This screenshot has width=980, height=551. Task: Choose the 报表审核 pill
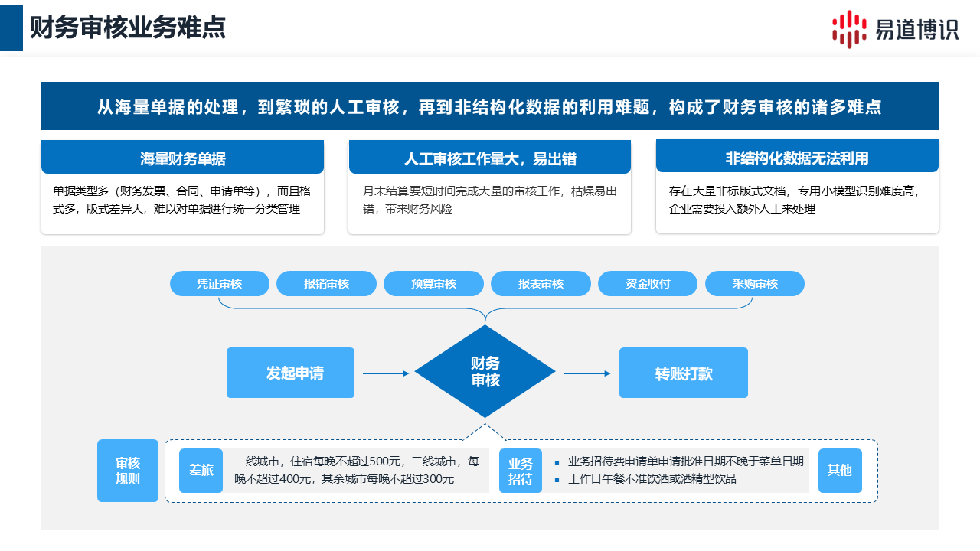pyautogui.click(x=541, y=284)
